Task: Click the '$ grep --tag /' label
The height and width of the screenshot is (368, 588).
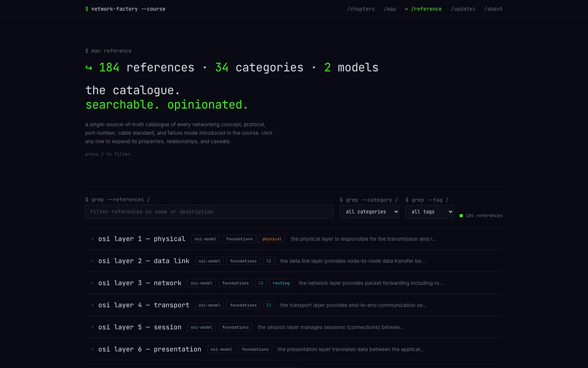Action: 427,200
